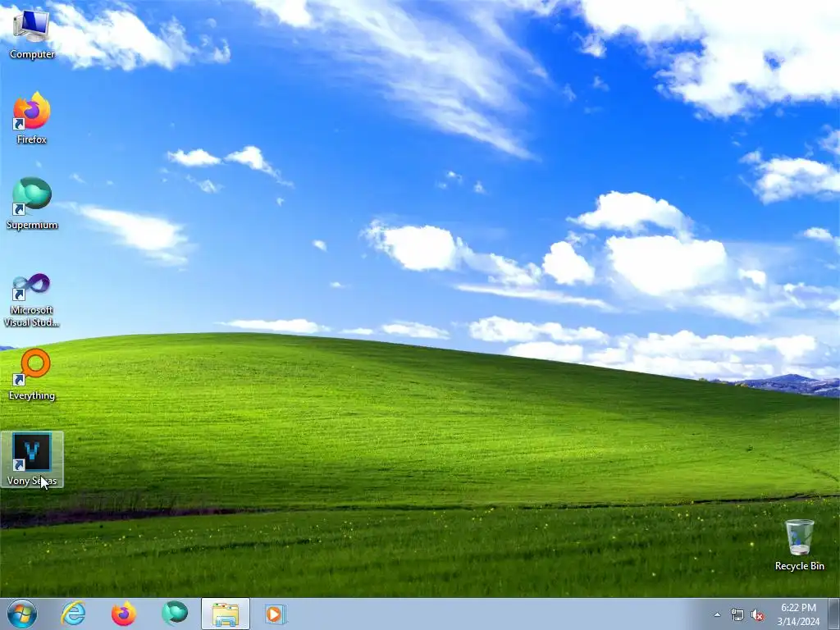This screenshot has height=630, width=840.
Task: Select the Vony Segas desktop shortcut
Action: point(32,459)
